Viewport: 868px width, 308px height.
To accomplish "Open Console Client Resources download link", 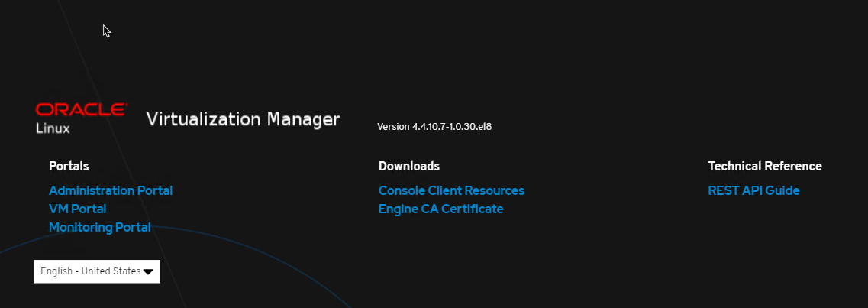I will pyautogui.click(x=451, y=190).
